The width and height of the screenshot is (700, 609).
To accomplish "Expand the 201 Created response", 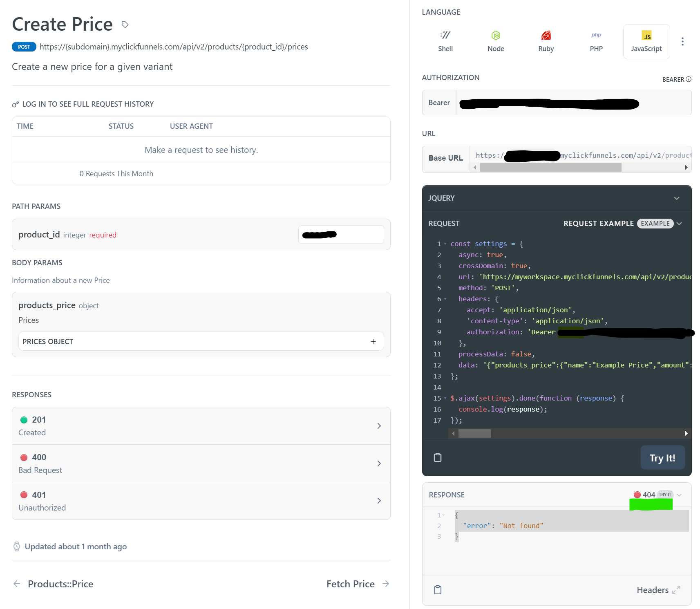I will (x=201, y=425).
